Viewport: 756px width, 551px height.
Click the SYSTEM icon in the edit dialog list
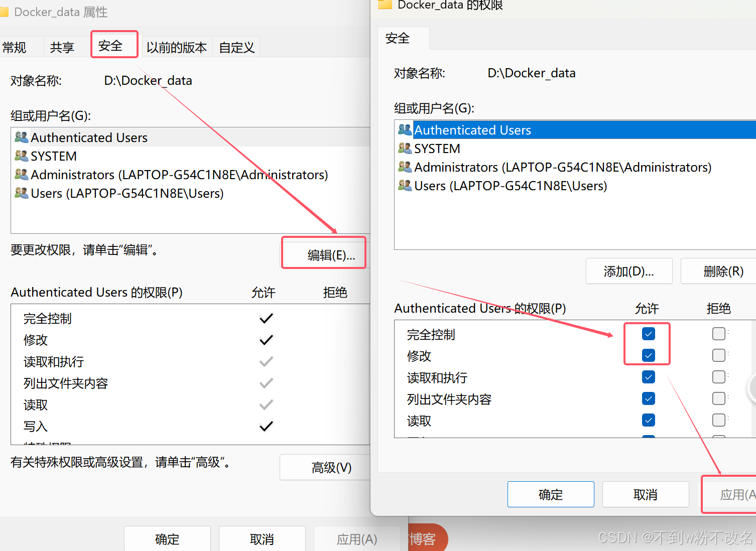pos(405,148)
